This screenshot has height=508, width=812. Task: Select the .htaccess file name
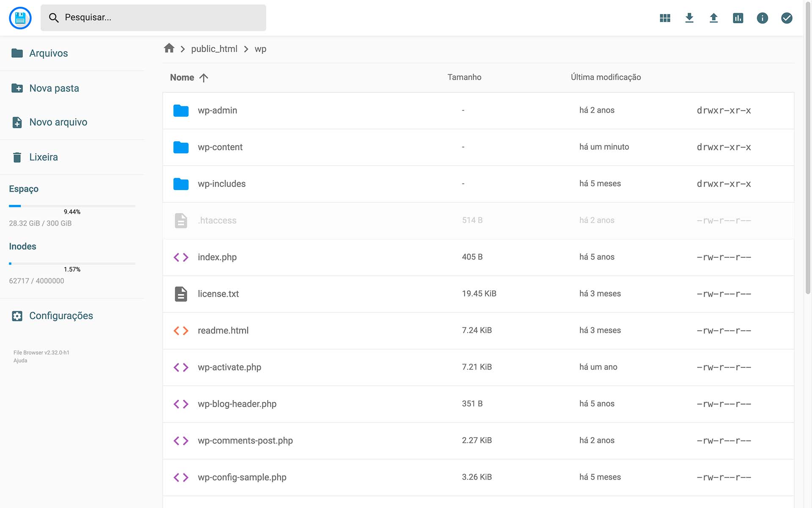(217, 220)
